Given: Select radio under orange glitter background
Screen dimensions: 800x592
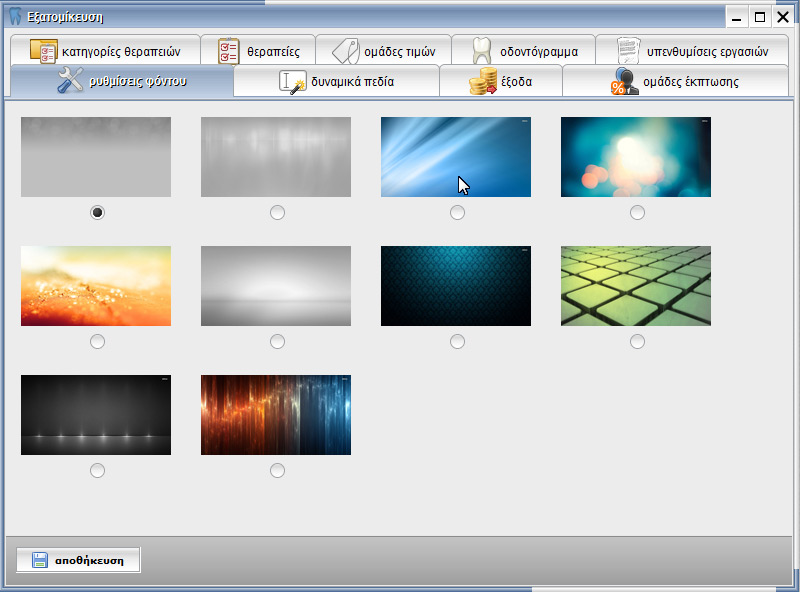Looking at the screenshot, I should [97, 341].
